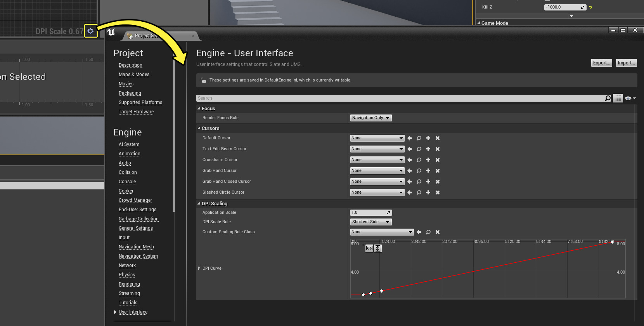Create new asset for Crosshairs Cursor
The width and height of the screenshot is (644, 326).
tap(428, 160)
